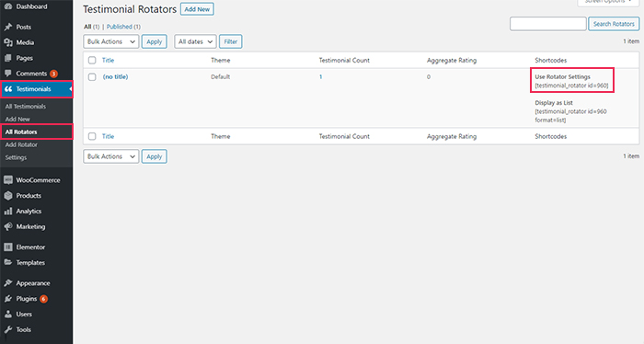Click the Media library icon
This screenshot has height=344, width=644.
[x=7, y=42]
